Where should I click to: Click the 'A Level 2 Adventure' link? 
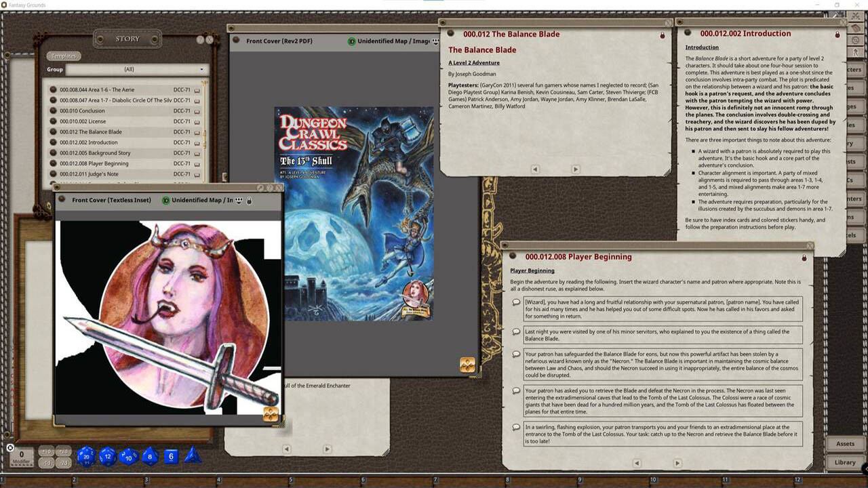pos(473,63)
